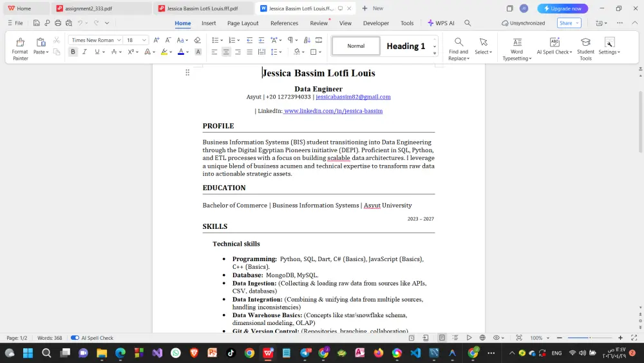Click the Share button
The width and height of the screenshot is (644, 363).
(569, 23)
